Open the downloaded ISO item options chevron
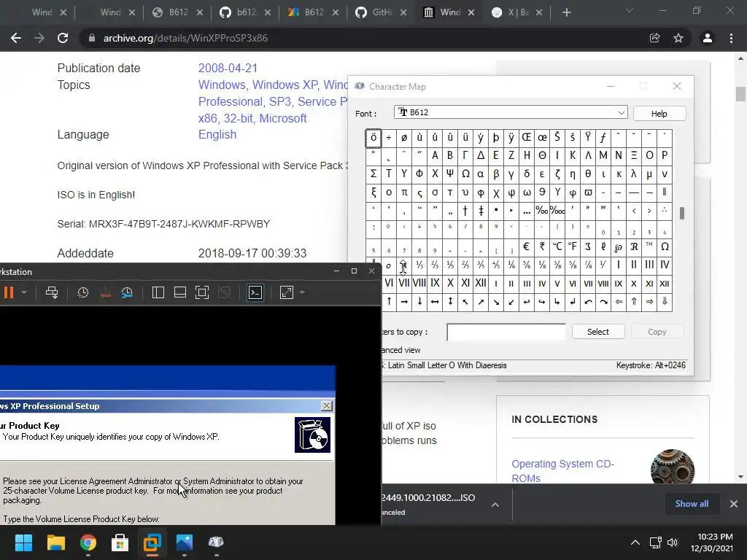Viewport: 747px width, 560px height. pos(495,505)
